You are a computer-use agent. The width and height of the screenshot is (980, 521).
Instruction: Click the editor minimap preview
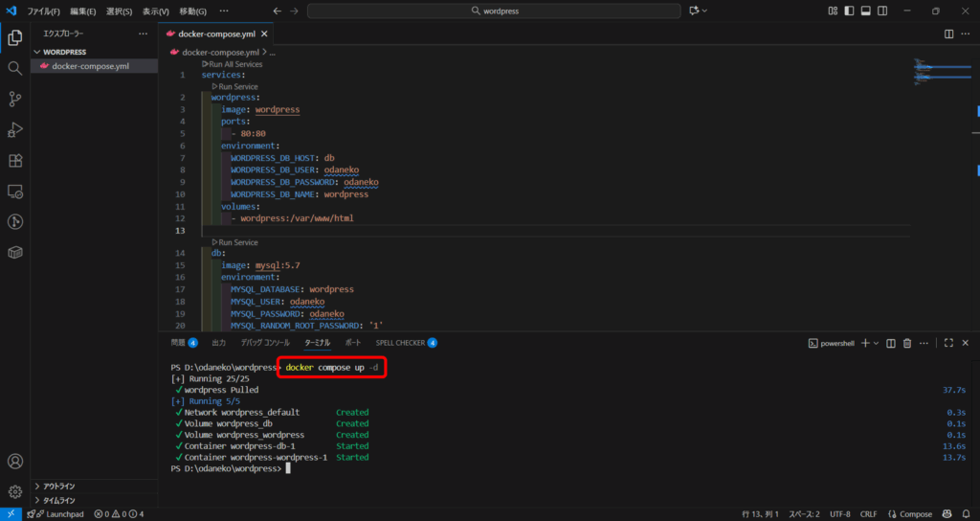click(936, 70)
